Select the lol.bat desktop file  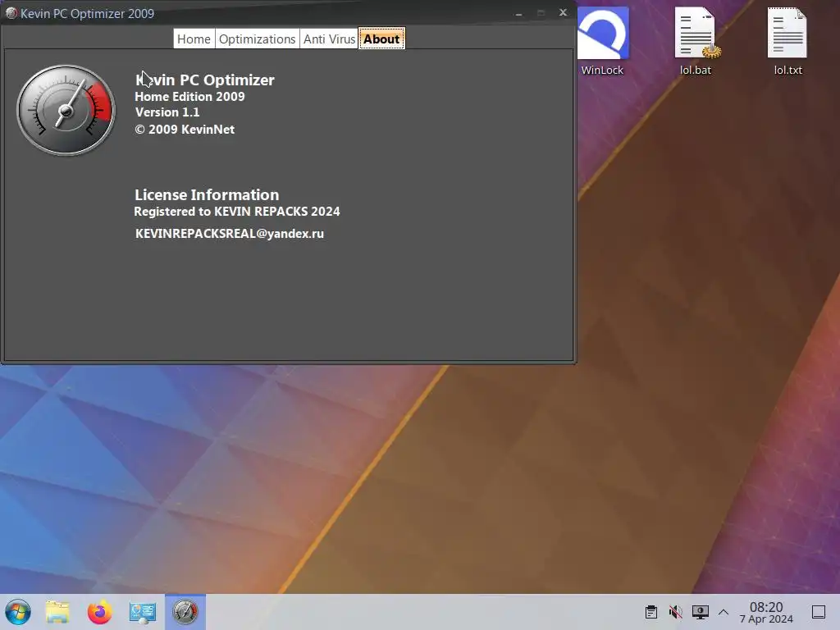[696, 42]
